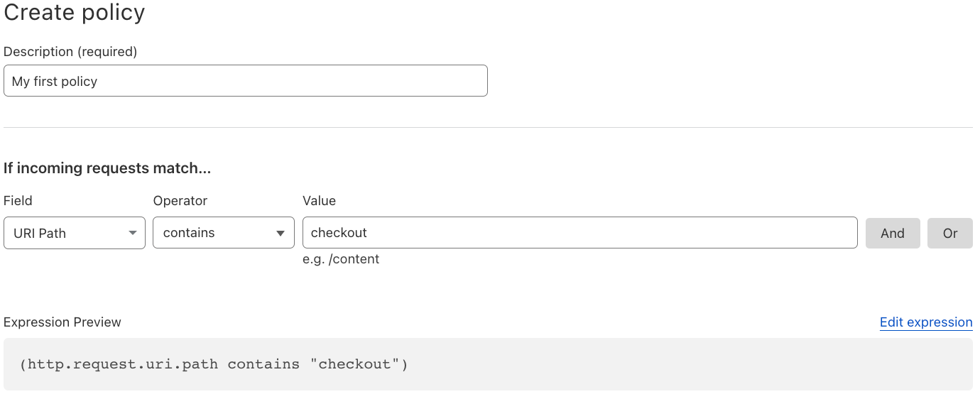Image resolution: width=980 pixels, height=399 pixels.
Task: Click the 'e.g. /content' hint text
Action: tap(341, 259)
